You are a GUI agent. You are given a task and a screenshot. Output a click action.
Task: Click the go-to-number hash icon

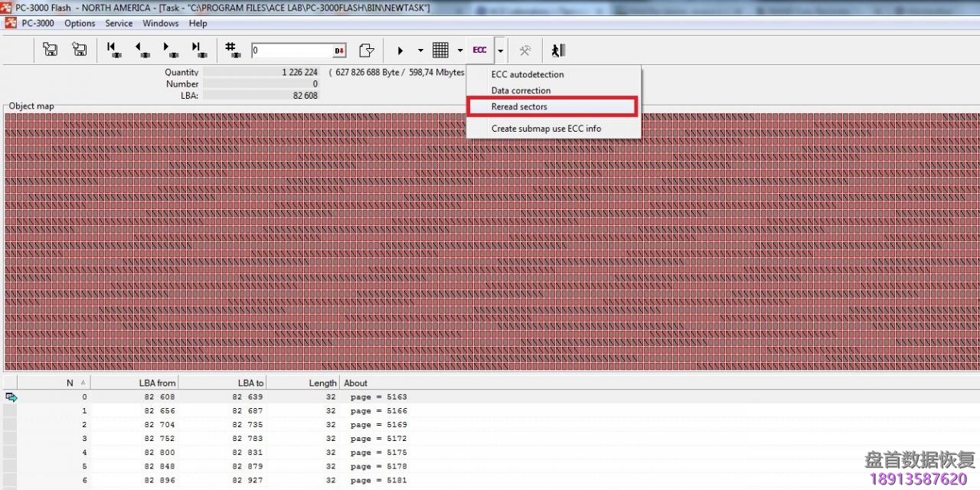(232, 50)
